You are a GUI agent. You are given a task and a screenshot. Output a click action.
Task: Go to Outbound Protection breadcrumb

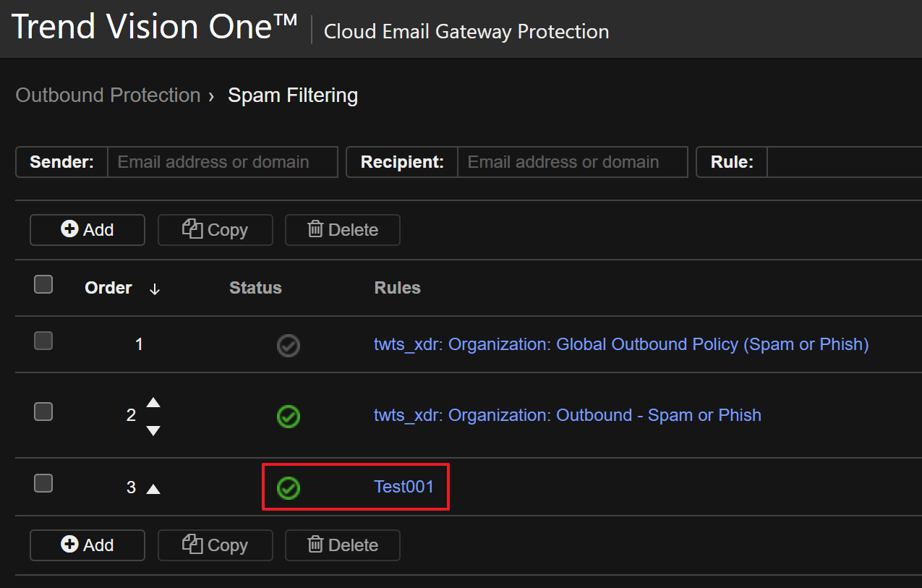[108, 95]
